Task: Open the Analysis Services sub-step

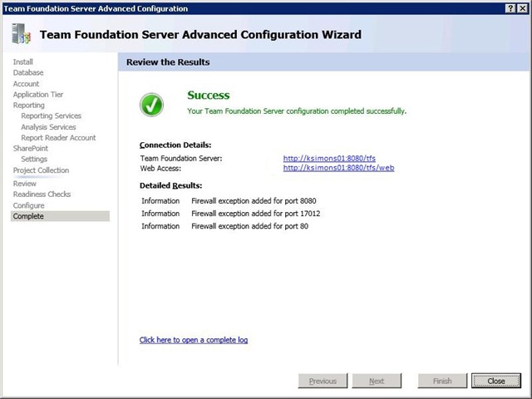Action: (48, 127)
